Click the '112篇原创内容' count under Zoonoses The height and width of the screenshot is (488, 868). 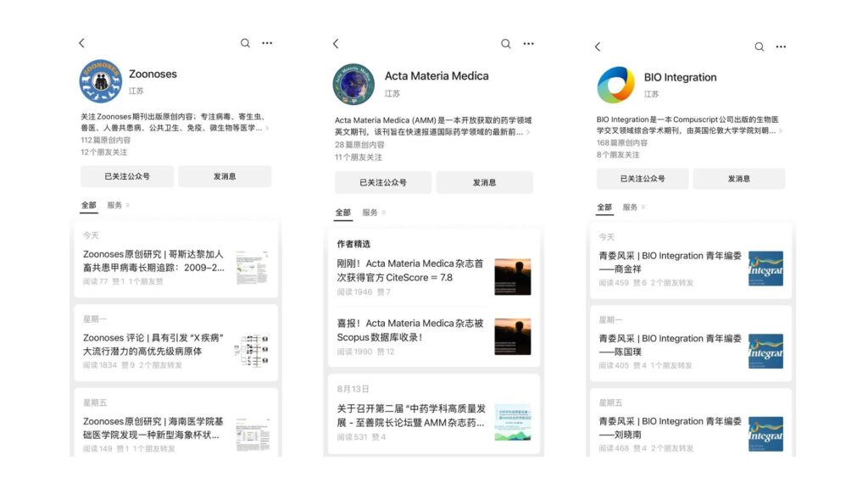click(x=106, y=141)
